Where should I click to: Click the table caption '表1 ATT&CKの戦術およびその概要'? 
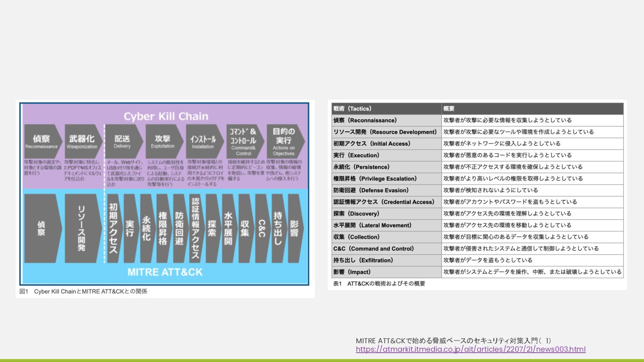point(379,283)
